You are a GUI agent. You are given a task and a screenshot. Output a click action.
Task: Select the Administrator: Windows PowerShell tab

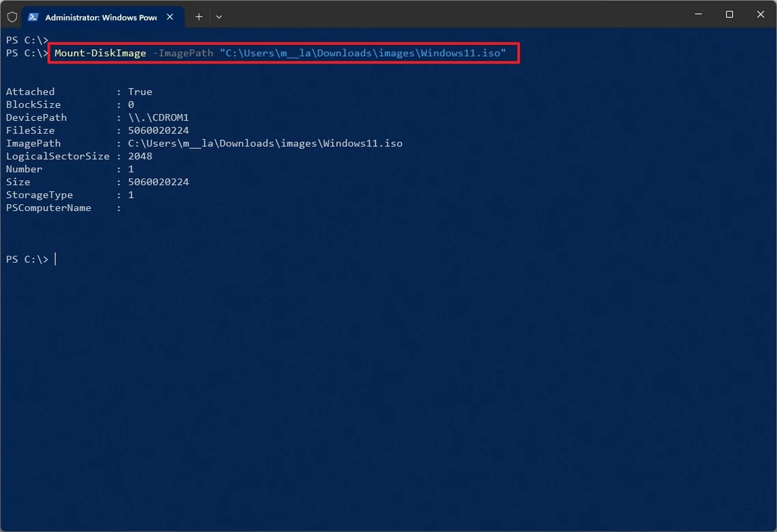104,17
